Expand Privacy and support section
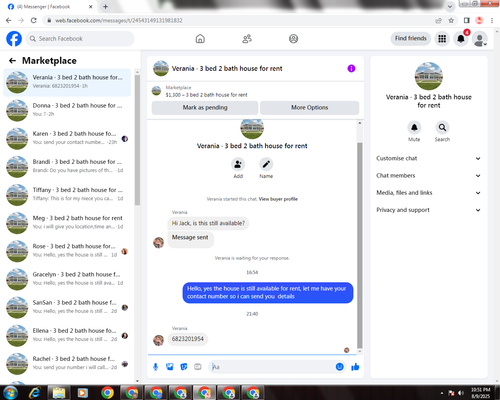 click(x=429, y=210)
